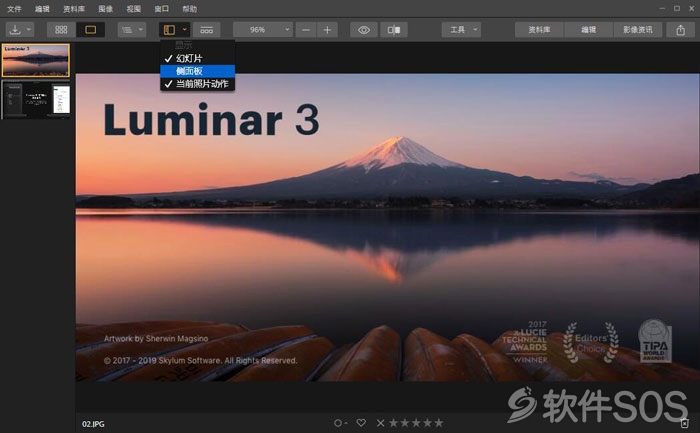
Task: Open the 文件 menu
Action: (x=14, y=8)
